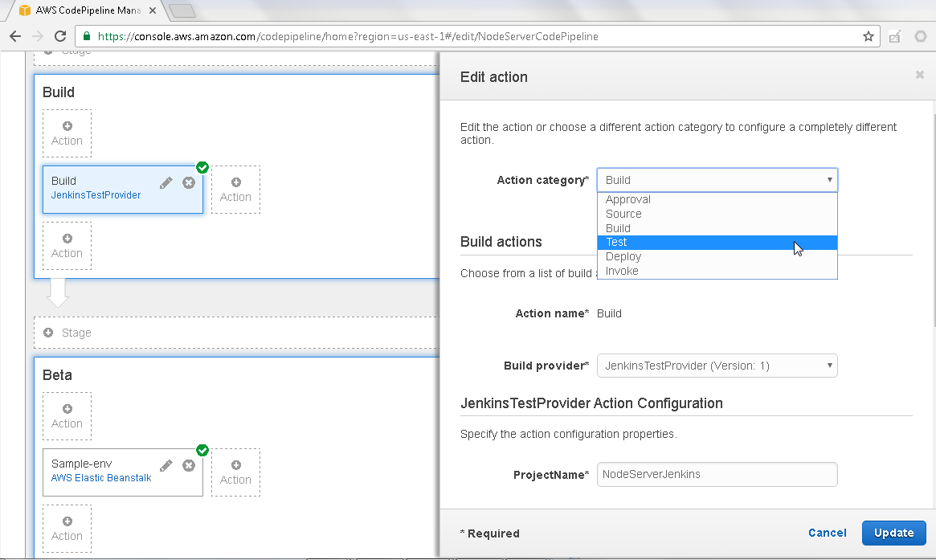Click the Build stage title
This screenshot has height=560, width=936.
tap(59, 92)
